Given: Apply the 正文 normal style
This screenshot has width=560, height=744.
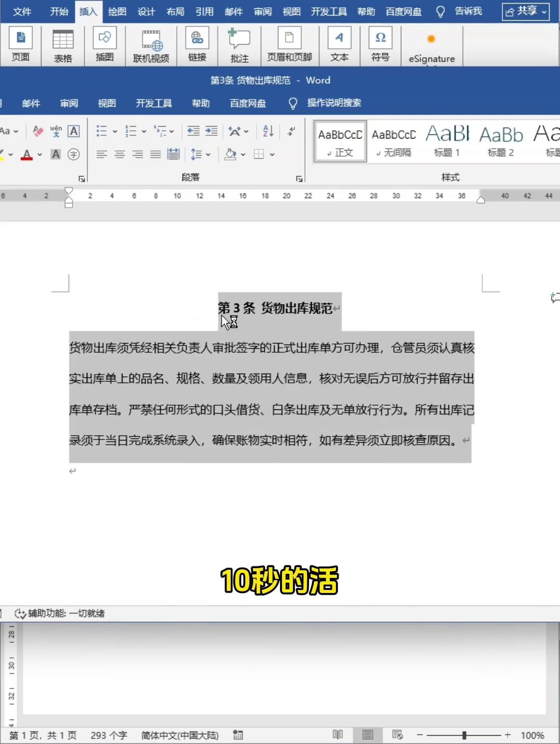Looking at the screenshot, I should point(340,142).
